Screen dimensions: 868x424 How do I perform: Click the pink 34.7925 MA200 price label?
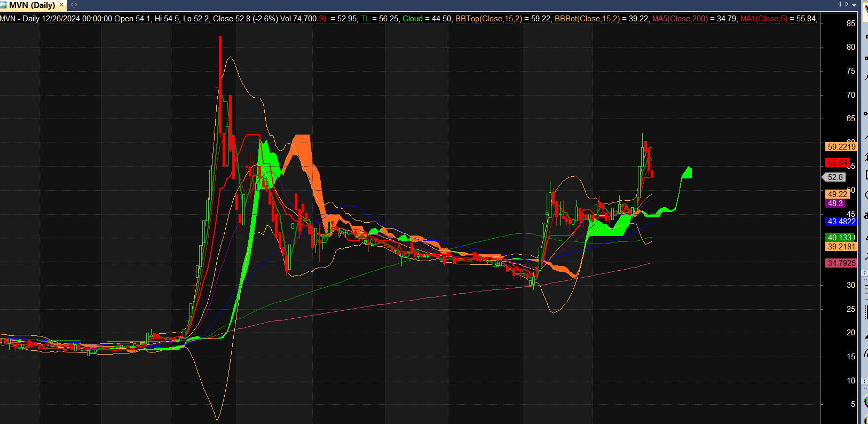pyautogui.click(x=841, y=263)
